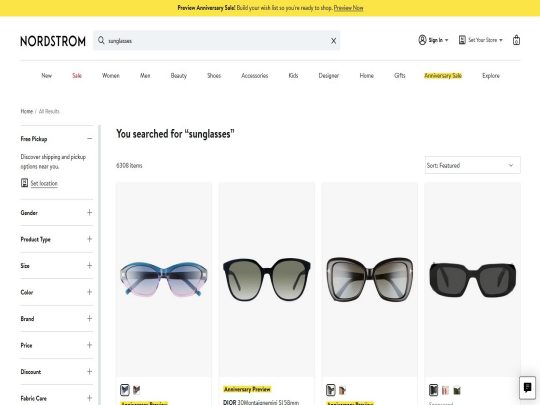Open the shopping bag icon
Screen dimensions: 540x405
pyautogui.click(x=516, y=40)
